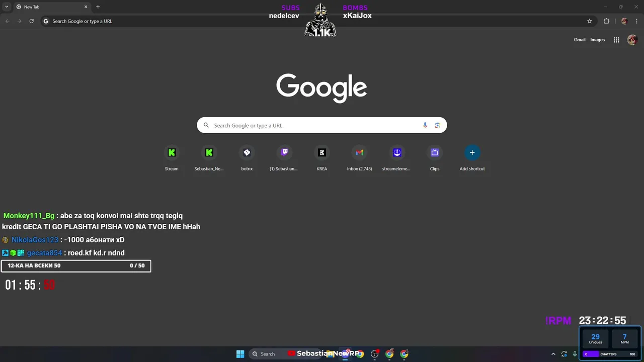Focus the central Google search box
The height and width of the screenshot is (362, 644).
322,125
